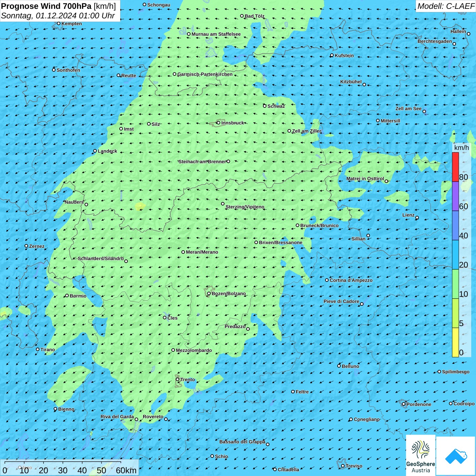Click the Spilimbergo city label

[456, 372]
